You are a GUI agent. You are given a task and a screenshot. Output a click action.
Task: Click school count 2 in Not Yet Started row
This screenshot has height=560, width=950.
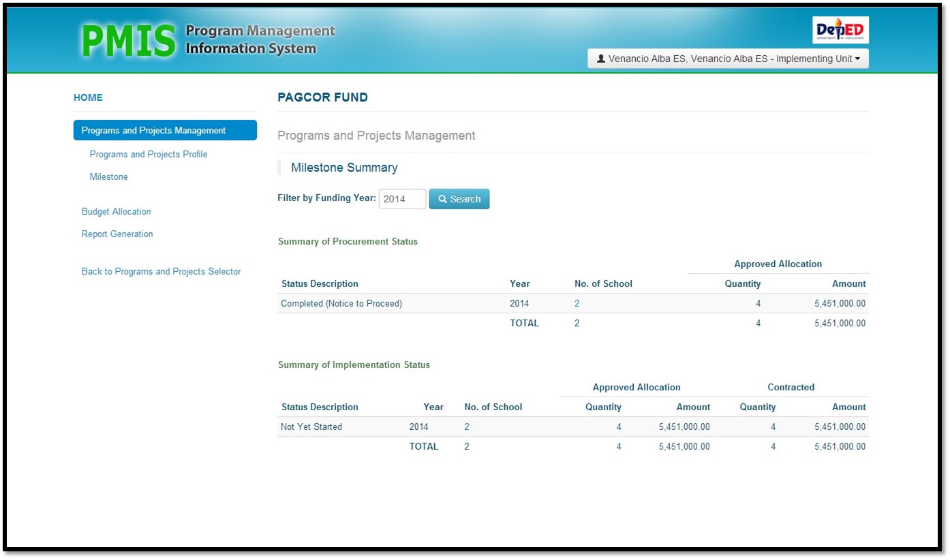tap(467, 426)
